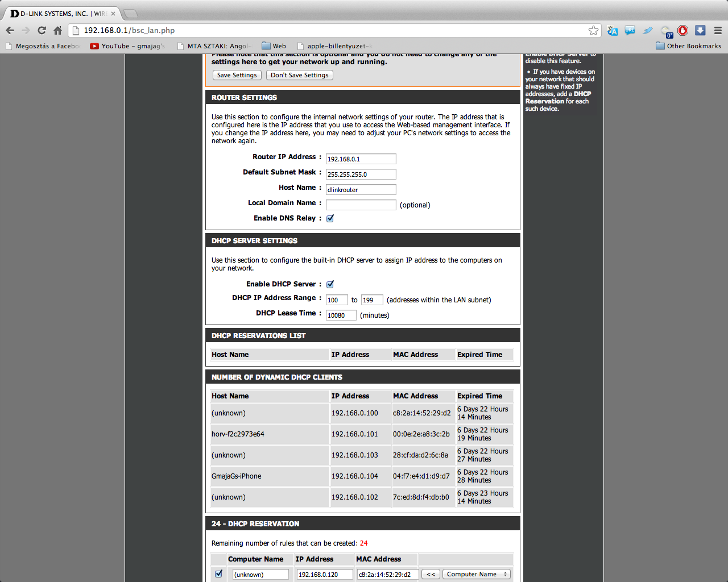Open the Computer Name dropdown
Screen dimensions: 728x582
coord(477,575)
